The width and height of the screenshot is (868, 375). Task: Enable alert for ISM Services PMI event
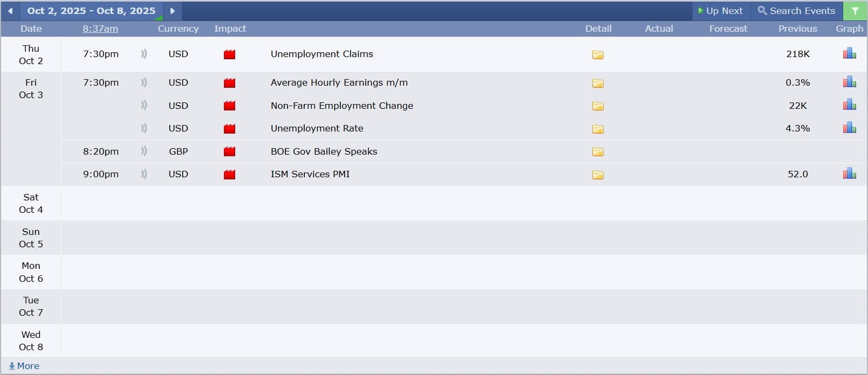pos(143,174)
